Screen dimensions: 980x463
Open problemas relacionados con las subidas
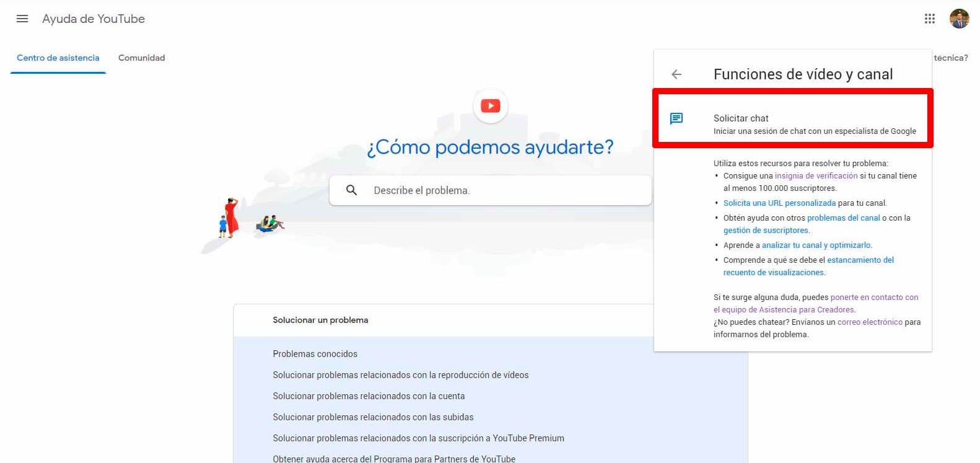coord(373,417)
